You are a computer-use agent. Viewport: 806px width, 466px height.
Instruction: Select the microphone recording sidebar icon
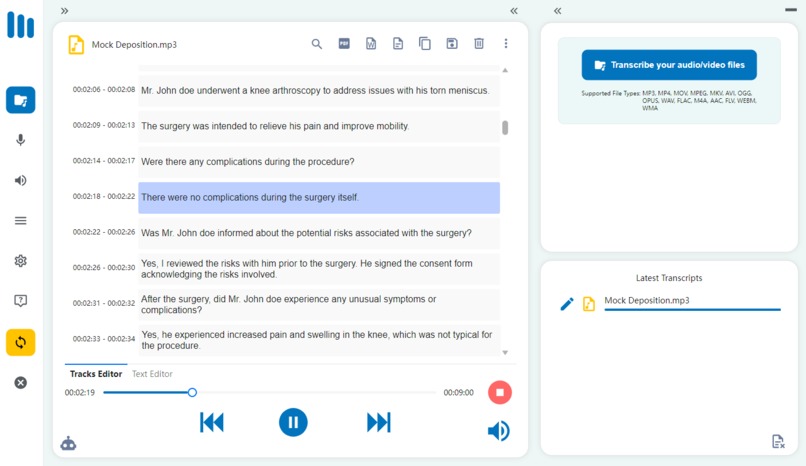21,140
